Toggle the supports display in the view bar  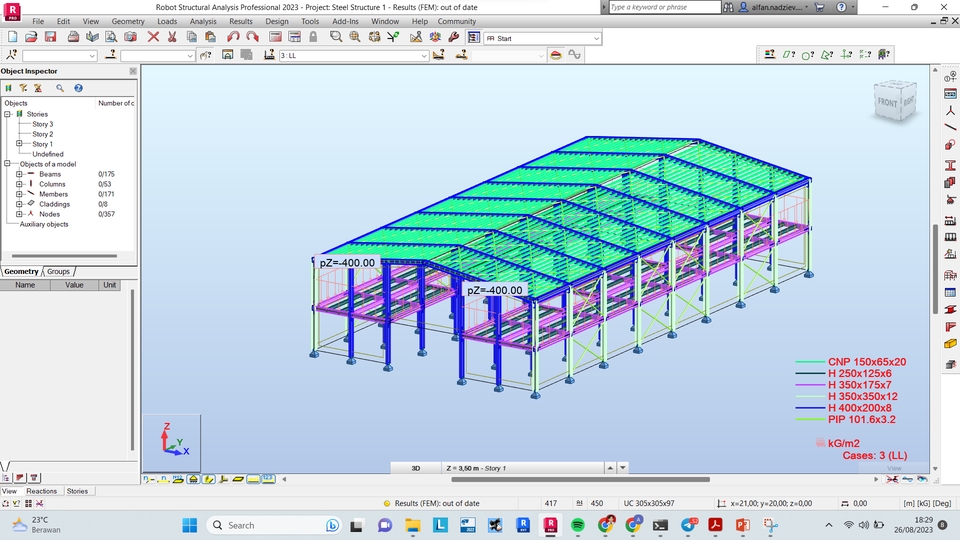tap(193, 479)
